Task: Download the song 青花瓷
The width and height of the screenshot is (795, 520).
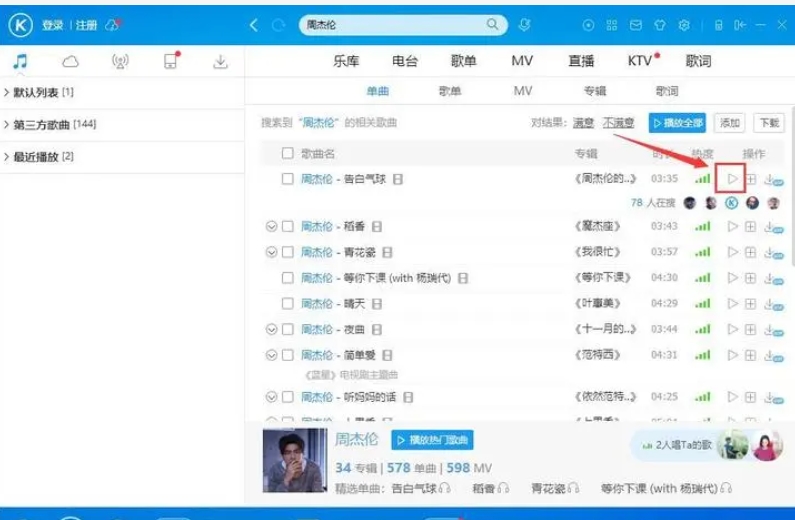Action: click(769, 252)
